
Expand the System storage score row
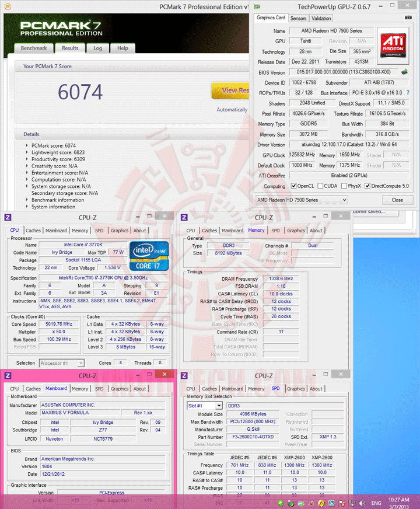(27, 186)
